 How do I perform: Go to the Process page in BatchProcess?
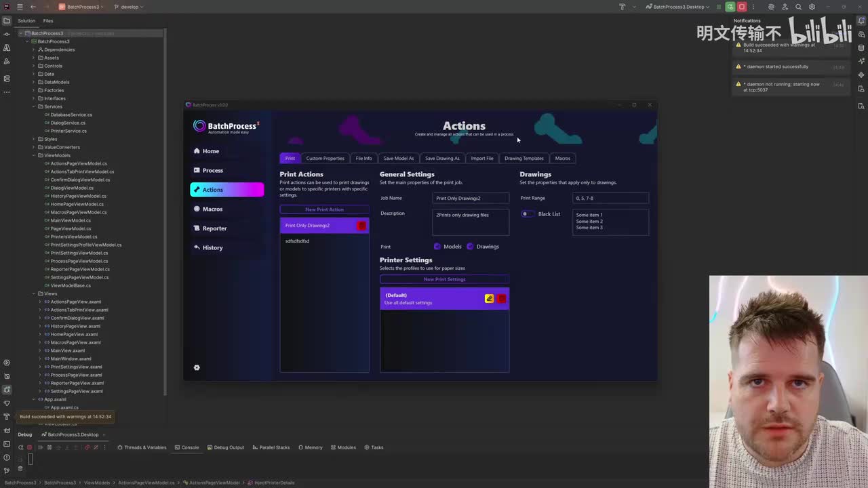[x=227, y=170]
